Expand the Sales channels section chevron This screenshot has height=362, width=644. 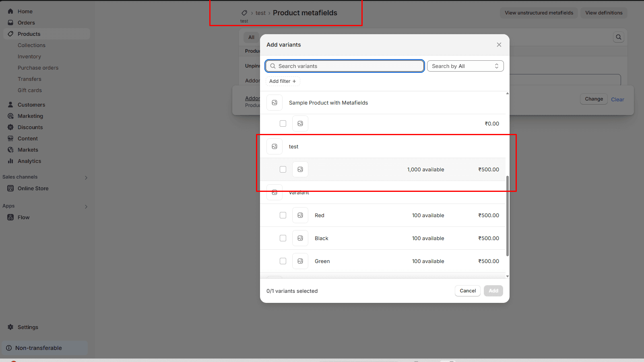point(86,177)
